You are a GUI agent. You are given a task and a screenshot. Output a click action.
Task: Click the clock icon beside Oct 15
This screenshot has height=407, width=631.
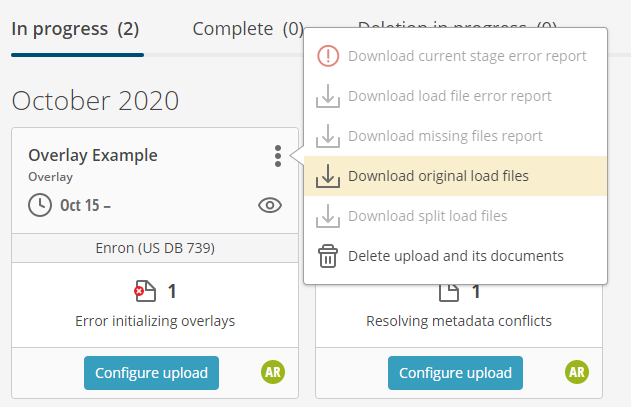40,205
